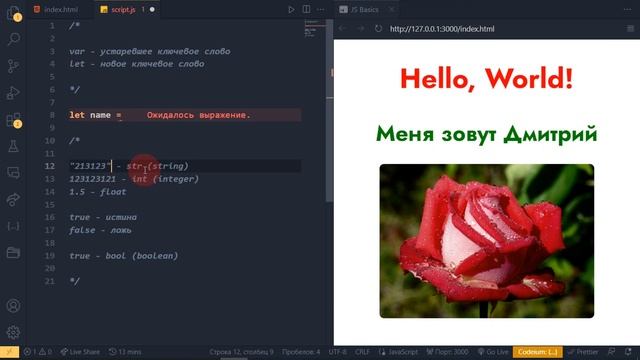Click Go Live in status bar
640x360 pixels.
(493, 352)
